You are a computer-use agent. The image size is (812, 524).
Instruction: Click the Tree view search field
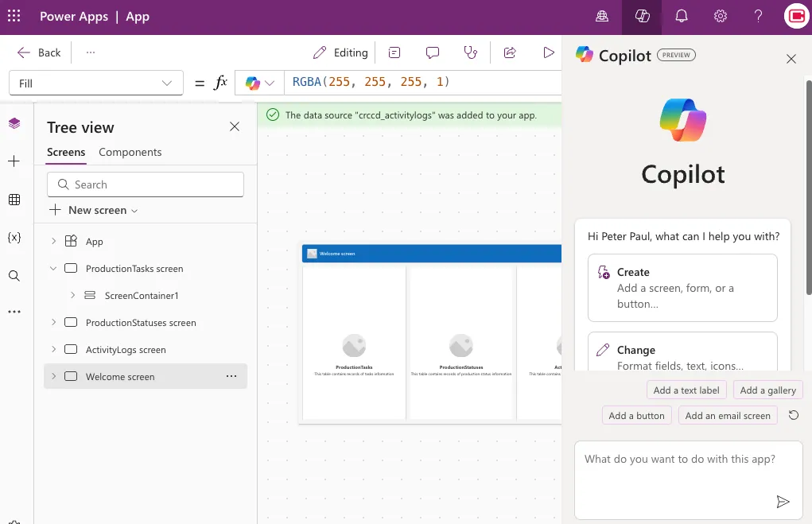pyautogui.click(x=146, y=184)
